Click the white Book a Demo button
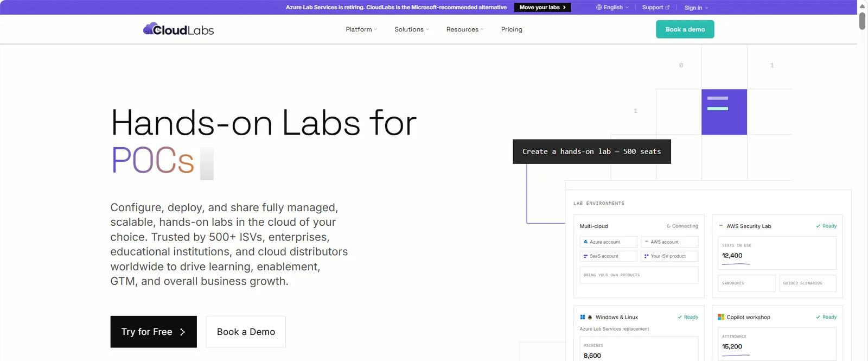 pyautogui.click(x=246, y=332)
